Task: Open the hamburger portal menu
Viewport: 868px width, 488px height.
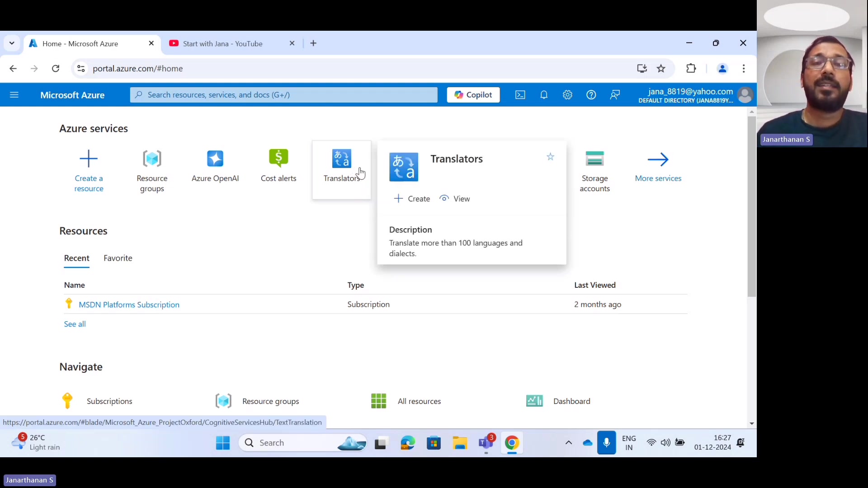Action: [14, 95]
